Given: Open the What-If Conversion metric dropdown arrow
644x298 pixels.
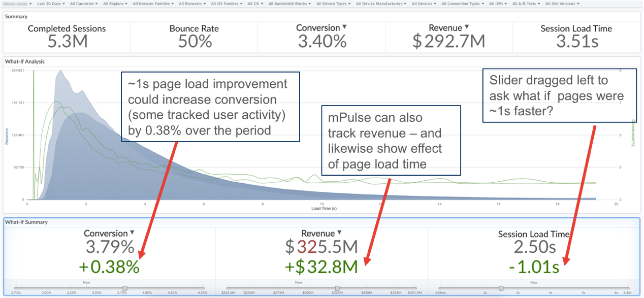Looking at the screenshot, I should (132, 233).
